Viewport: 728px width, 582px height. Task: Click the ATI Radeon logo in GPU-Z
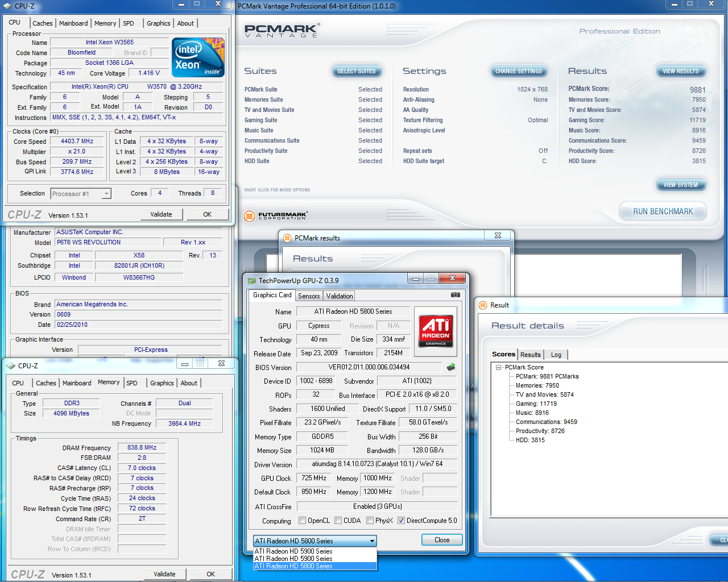(436, 331)
